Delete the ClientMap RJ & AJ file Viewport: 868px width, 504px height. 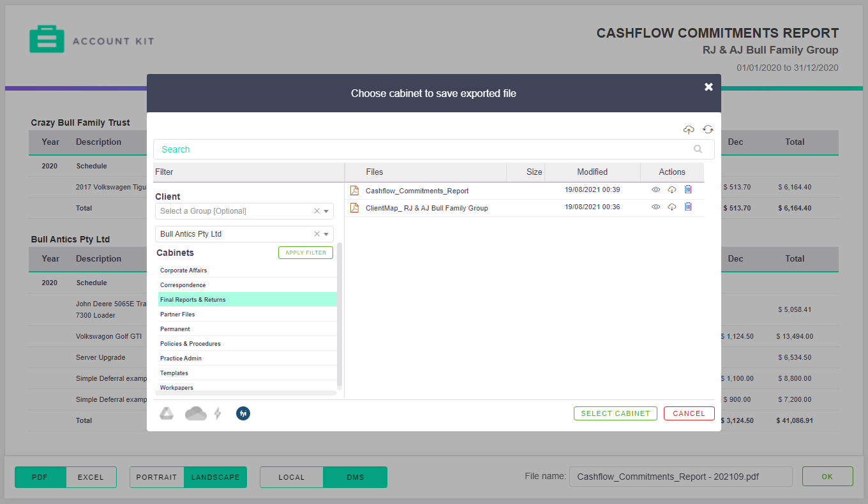[x=688, y=207]
